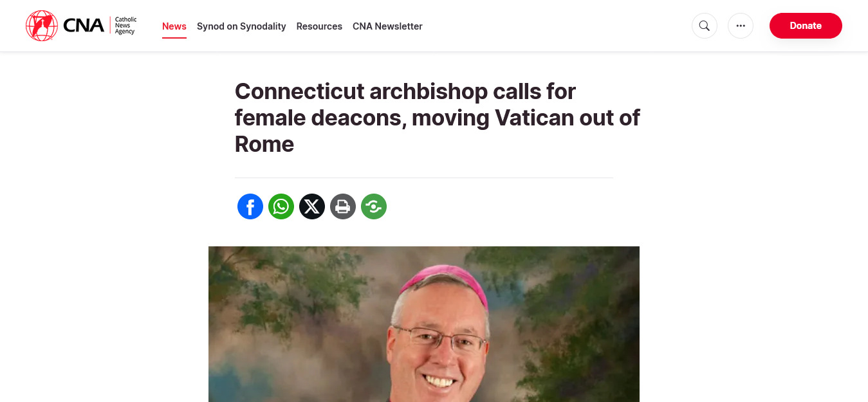The height and width of the screenshot is (402, 868).
Task: Open the archbishop's photo
Action: point(424,324)
